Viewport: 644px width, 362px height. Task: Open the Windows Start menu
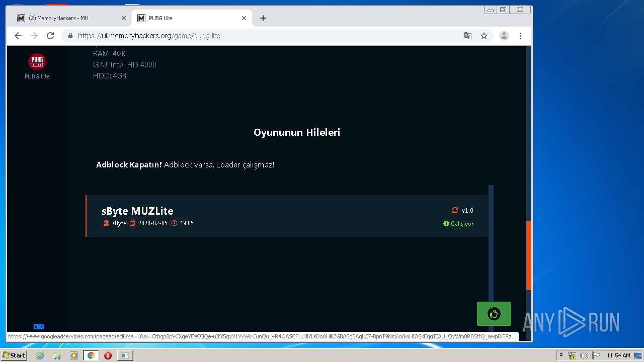coord(14,355)
